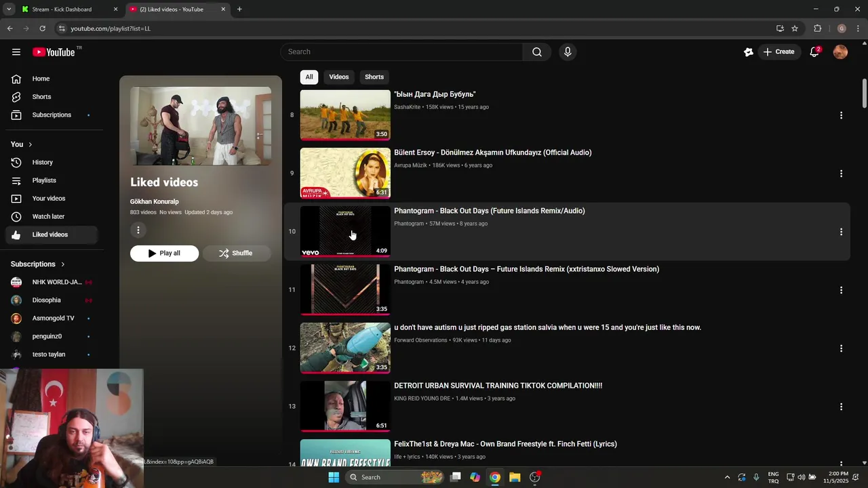Open Shorts from the sidebar
Viewport: 868px width, 488px height.
(50, 97)
